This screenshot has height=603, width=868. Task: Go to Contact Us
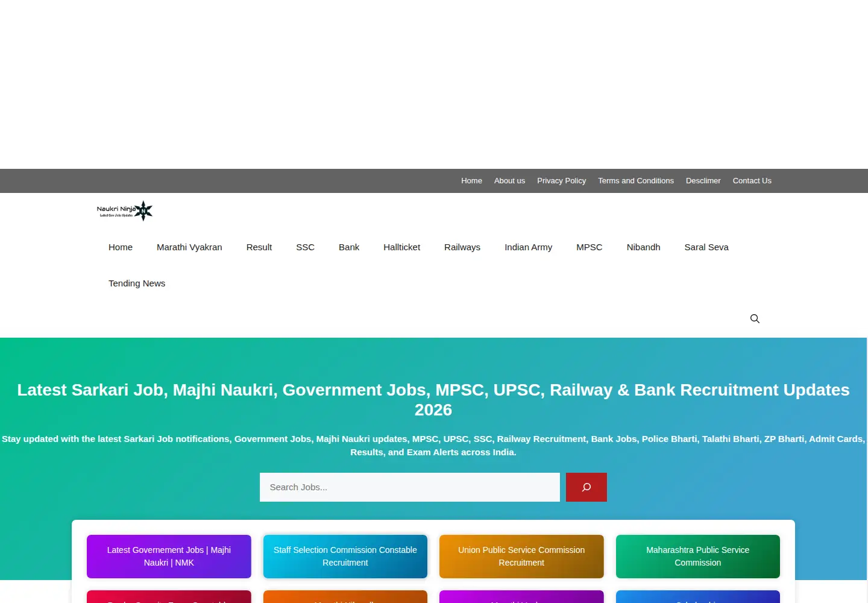click(x=752, y=181)
